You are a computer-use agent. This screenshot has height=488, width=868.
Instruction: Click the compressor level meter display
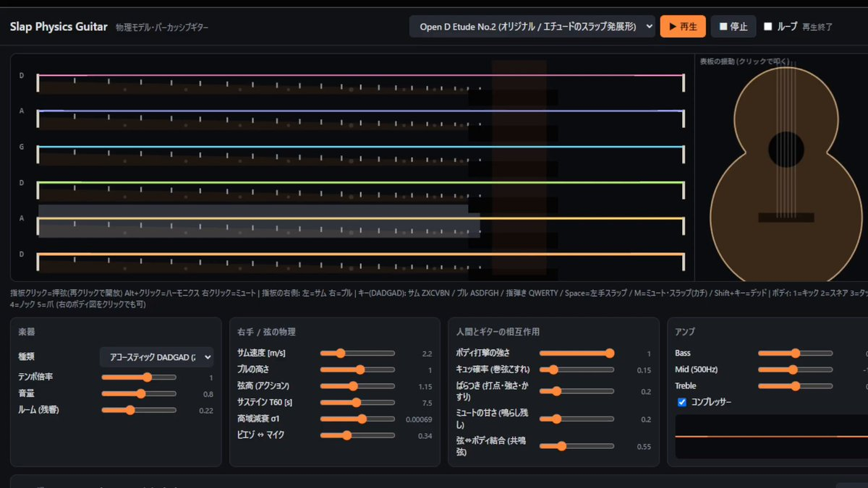point(771,437)
